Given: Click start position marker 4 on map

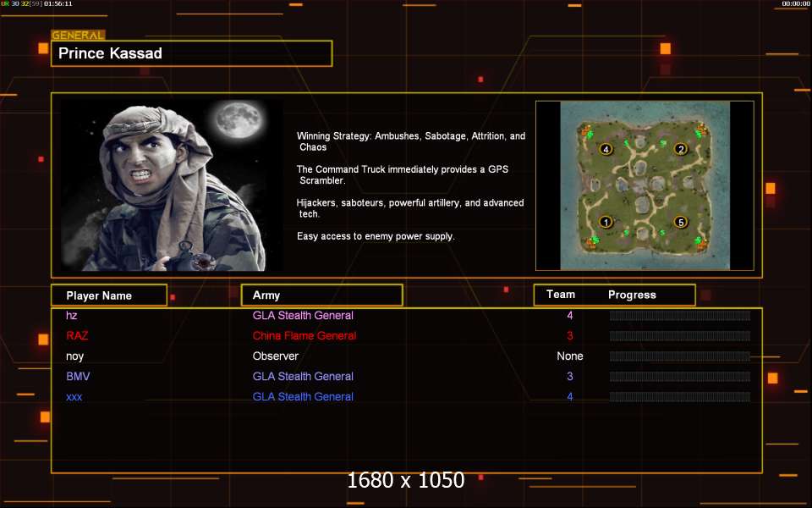Looking at the screenshot, I should (x=606, y=150).
